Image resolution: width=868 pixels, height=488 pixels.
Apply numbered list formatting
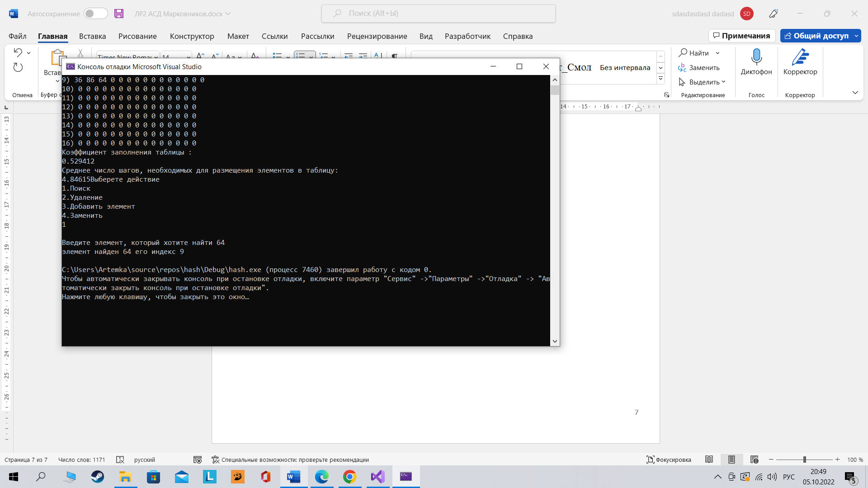coord(300,55)
